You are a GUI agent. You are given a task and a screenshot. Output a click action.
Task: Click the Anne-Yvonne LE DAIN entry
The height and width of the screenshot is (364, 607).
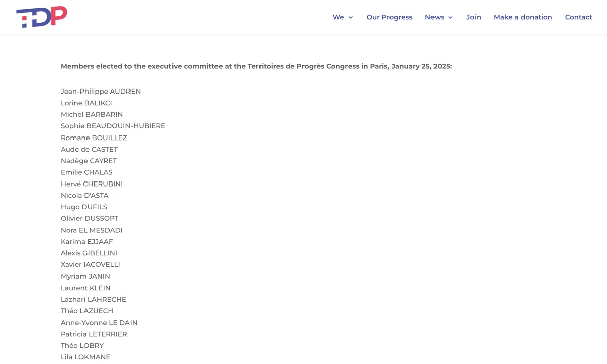click(99, 323)
